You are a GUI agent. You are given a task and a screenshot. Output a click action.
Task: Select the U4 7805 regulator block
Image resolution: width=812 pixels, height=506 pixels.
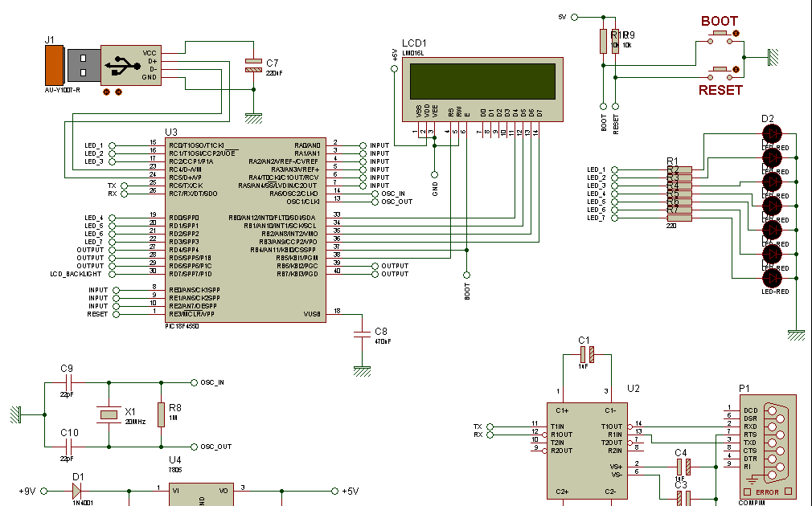202,494
